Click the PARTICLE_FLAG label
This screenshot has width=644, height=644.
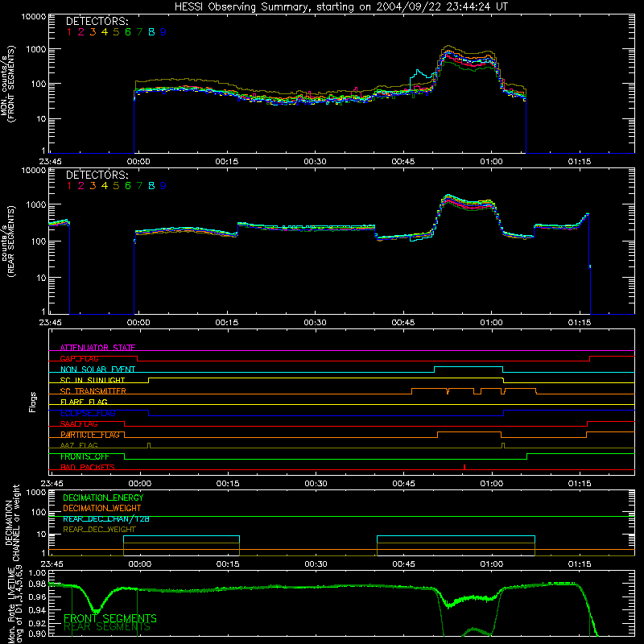pyautogui.click(x=90, y=435)
